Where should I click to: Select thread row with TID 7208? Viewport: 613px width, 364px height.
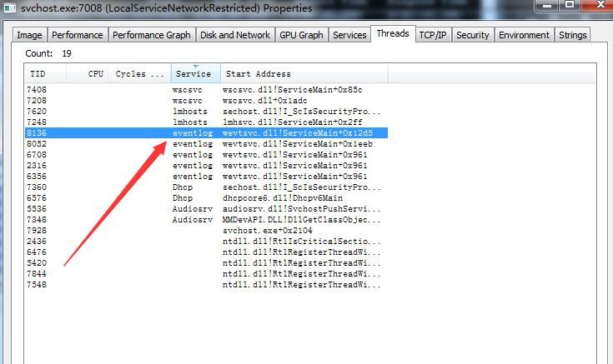(x=207, y=101)
